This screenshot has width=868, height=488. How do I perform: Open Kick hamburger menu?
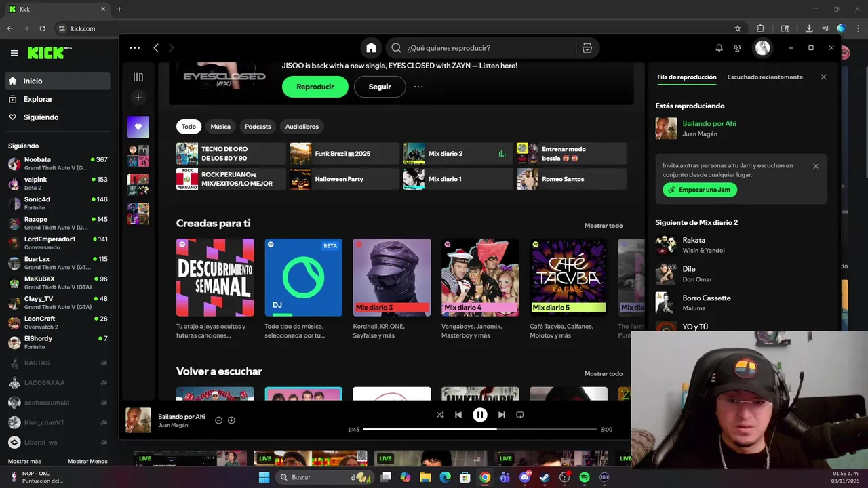point(14,53)
